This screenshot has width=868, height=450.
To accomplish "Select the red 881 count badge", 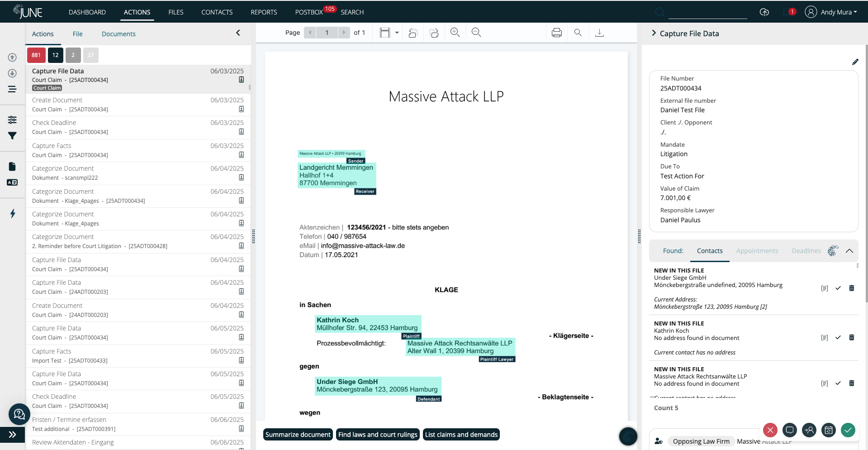I will (36, 55).
